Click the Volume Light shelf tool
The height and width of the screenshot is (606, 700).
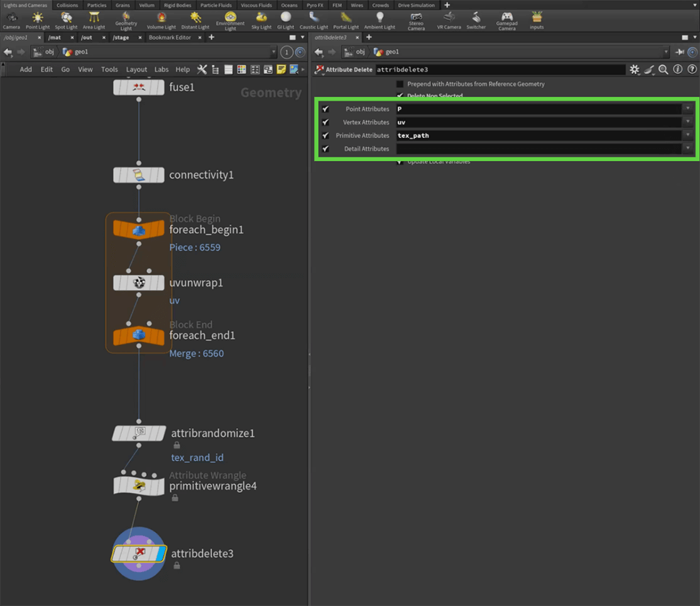click(161, 20)
